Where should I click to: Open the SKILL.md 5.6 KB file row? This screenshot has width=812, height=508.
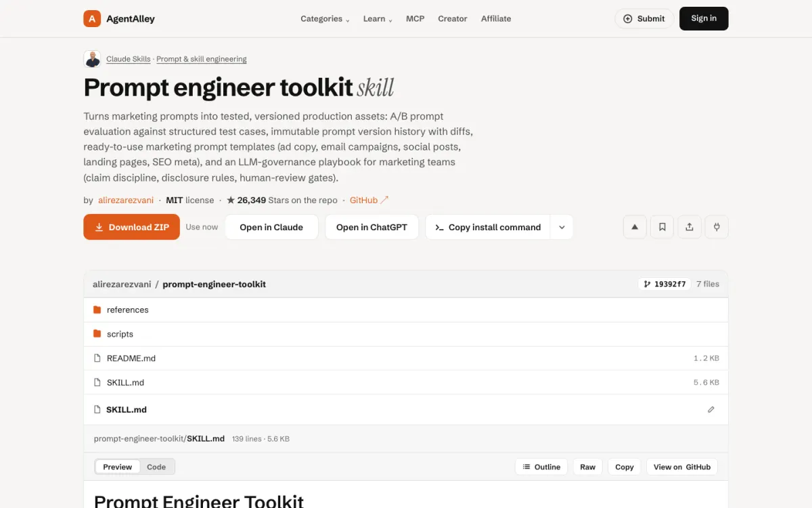click(x=406, y=383)
